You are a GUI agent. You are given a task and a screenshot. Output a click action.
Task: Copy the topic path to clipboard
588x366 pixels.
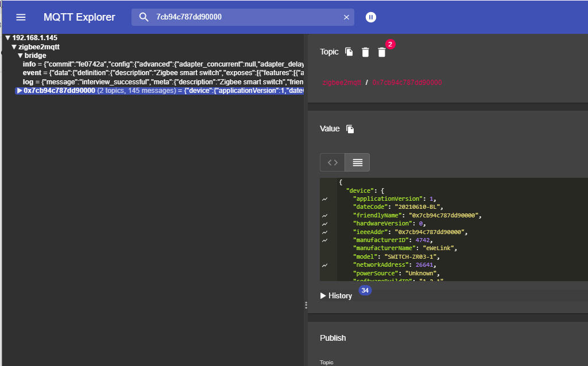349,52
